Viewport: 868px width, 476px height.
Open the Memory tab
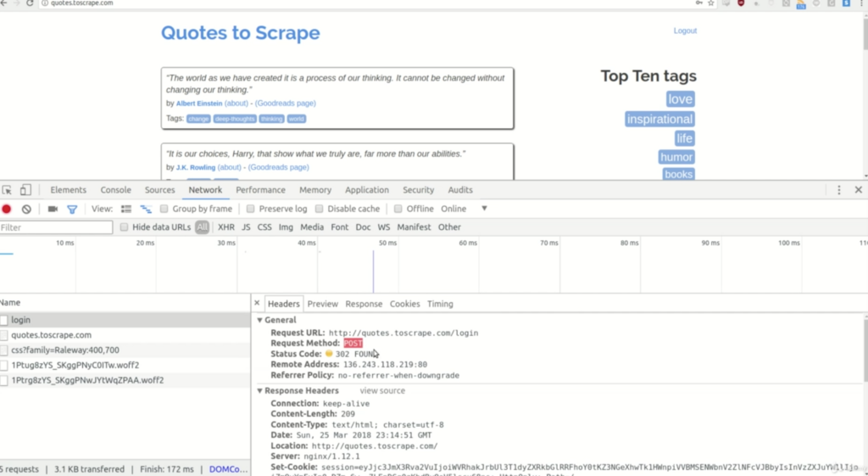tap(315, 190)
